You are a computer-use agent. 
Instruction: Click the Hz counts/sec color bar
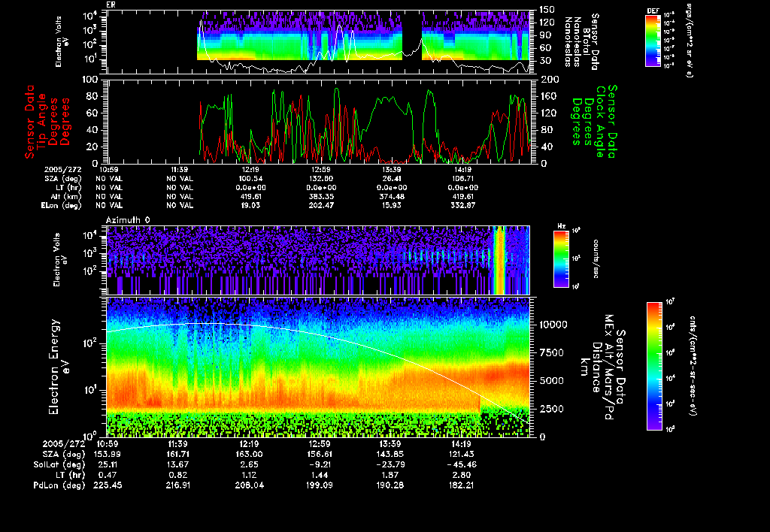561,258
